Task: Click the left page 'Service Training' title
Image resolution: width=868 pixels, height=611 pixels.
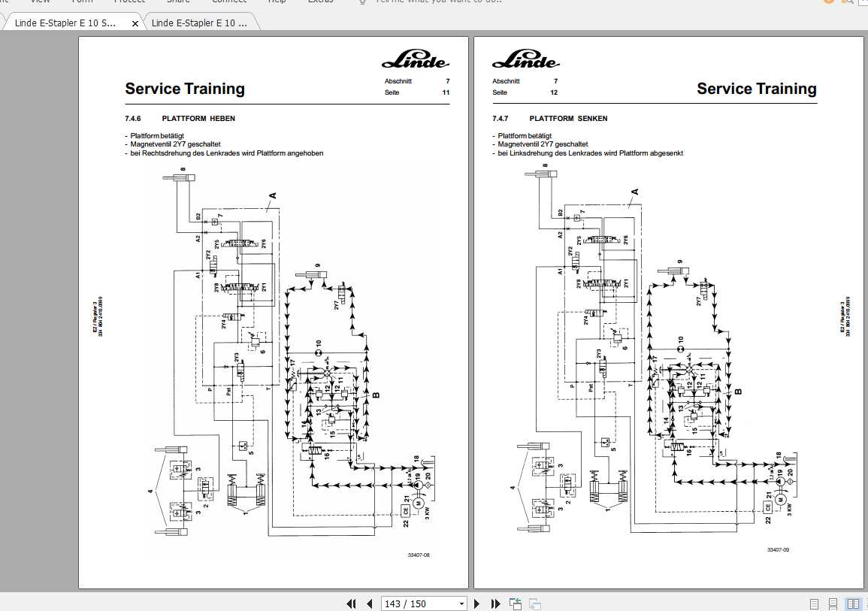Action: click(x=185, y=89)
